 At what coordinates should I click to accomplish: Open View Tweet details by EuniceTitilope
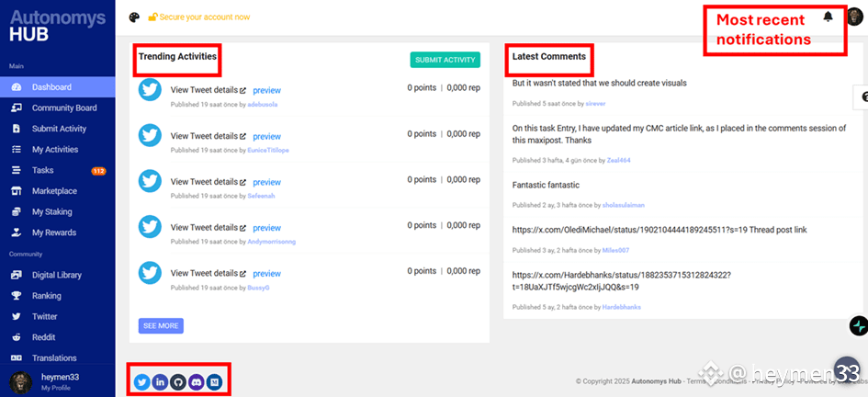209,136
